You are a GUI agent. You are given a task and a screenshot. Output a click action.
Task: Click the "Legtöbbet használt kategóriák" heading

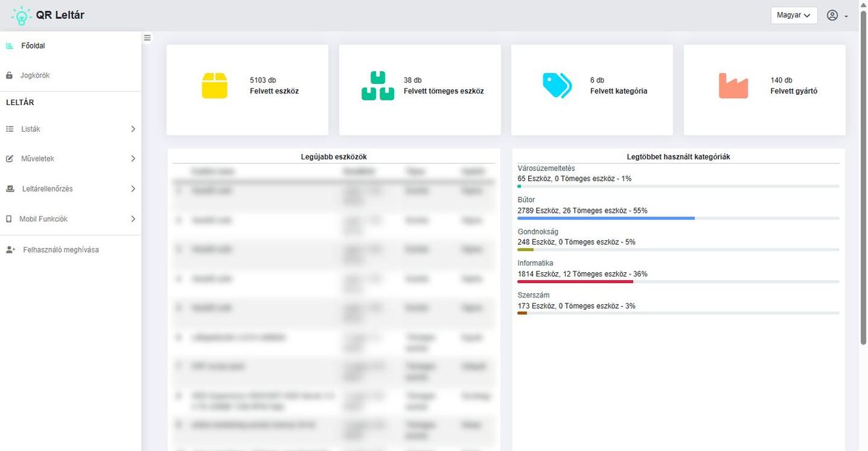678,157
